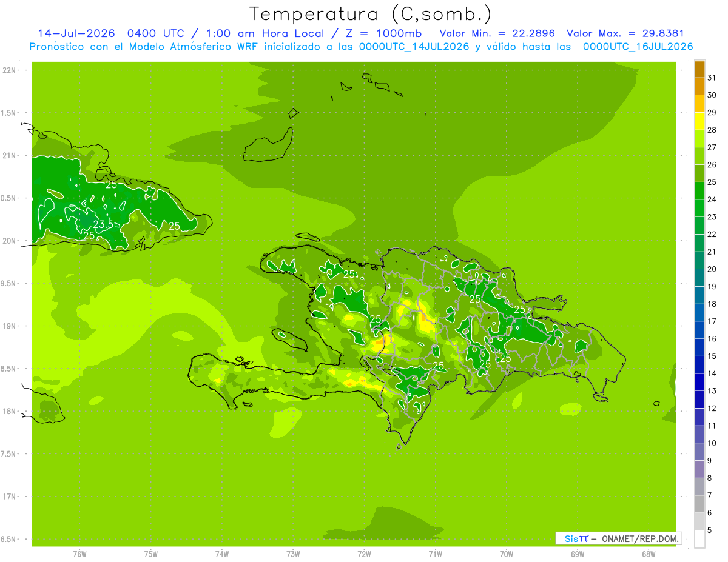Click the SisTT ONAMET/REP.DOM. watermark
The image size is (728, 562).
point(618,538)
